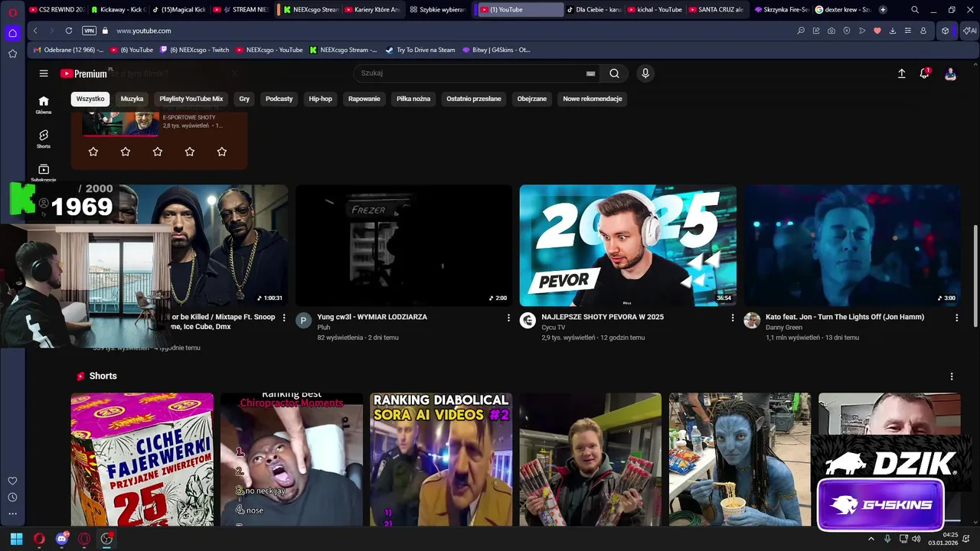Open options for the Snoop Mixtape video
This screenshot has width=980, height=551.
pos(284,318)
